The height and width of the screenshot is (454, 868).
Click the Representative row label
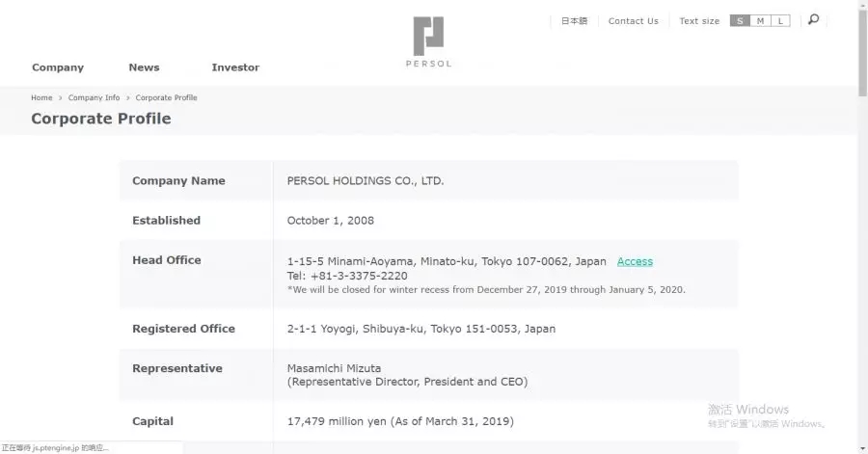177,369
